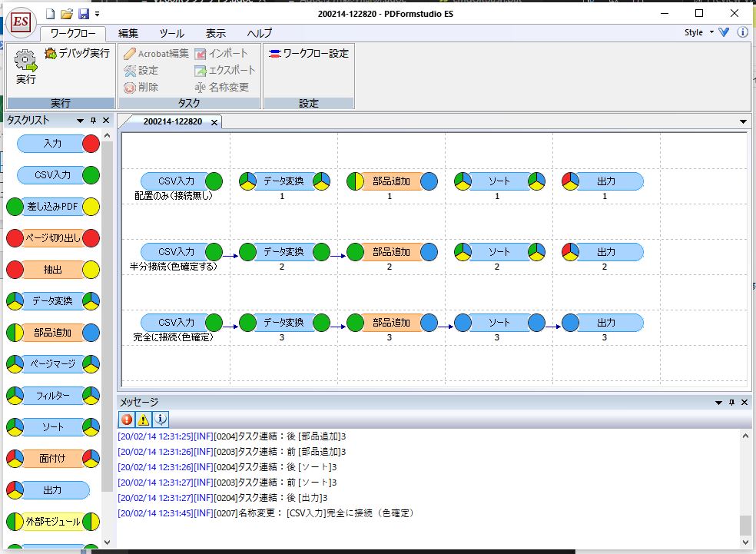Create new document with blank page icon
Viewport: 756px width, 554px height.
(x=51, y=14)
